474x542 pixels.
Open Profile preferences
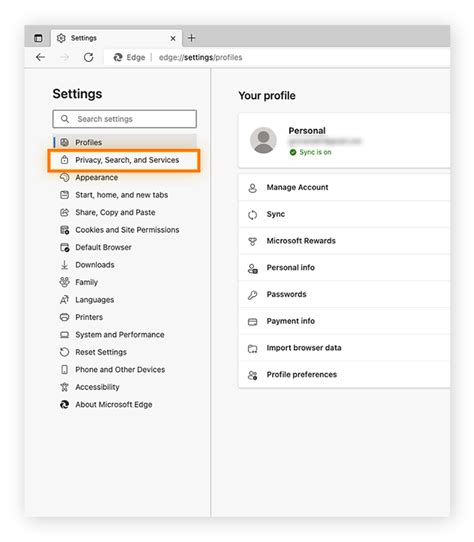tap(344, 374)
